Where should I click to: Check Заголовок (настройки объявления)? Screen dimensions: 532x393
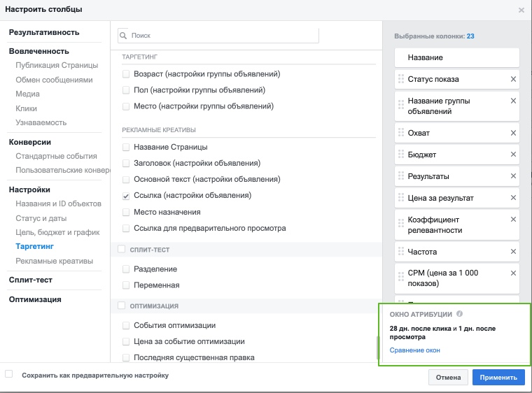[126, 163]
